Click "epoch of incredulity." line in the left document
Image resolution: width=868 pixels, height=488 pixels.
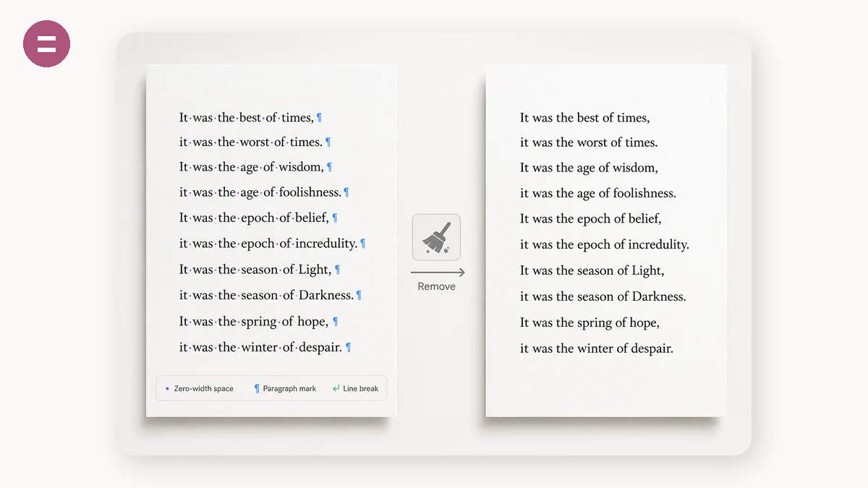(268, 244)
